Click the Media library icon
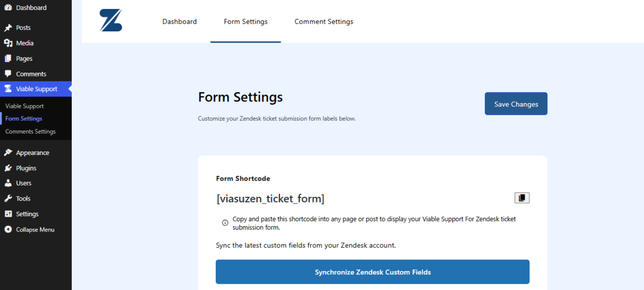Viewport: 644px width, 290px height. pyautogui.click(x=8, y=43)
